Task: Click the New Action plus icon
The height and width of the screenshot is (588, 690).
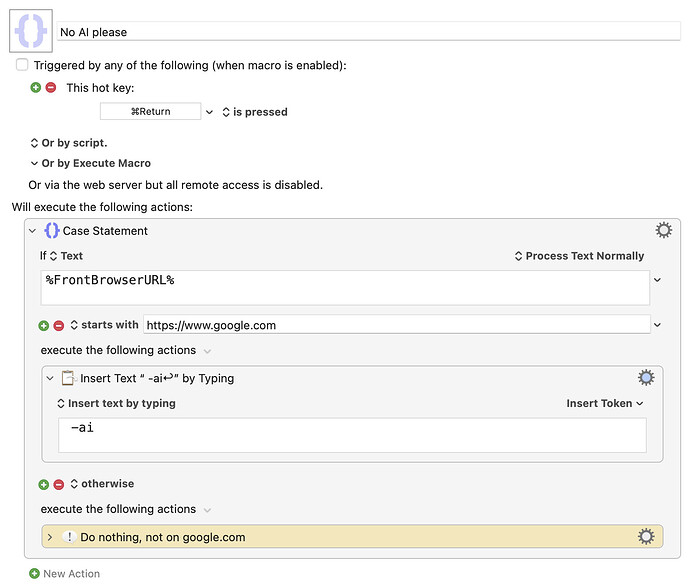Action: tap(34, 574)
